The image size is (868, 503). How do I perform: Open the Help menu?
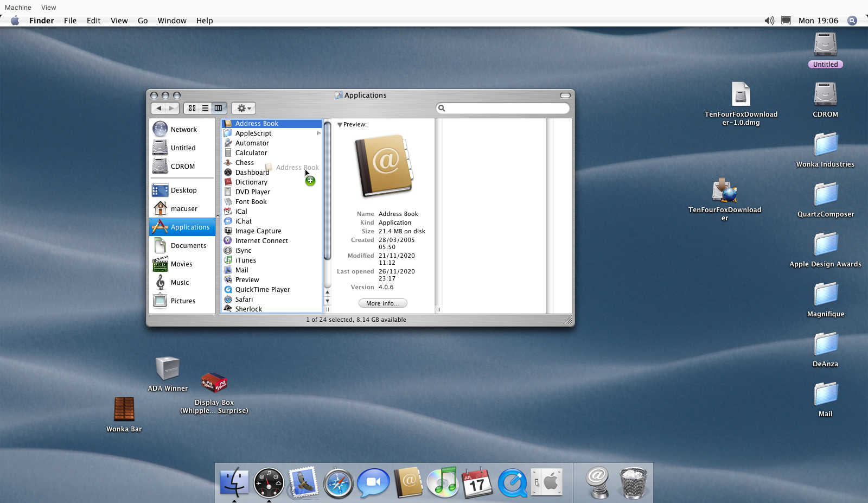coord(205,21)
